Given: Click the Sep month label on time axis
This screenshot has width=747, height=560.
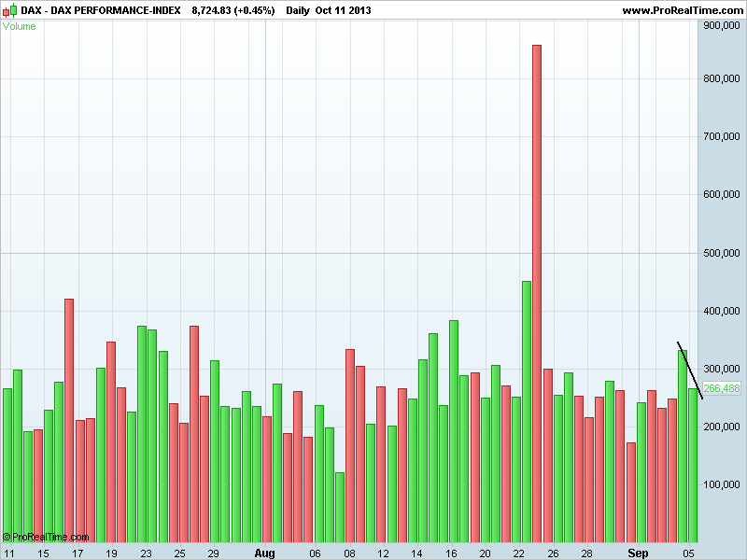Looking at the screenshot, I should click(638, 553).
